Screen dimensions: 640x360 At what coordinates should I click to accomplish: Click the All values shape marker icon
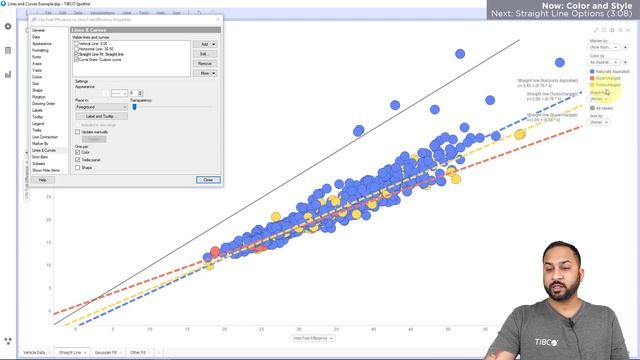(x=592, y=108)
